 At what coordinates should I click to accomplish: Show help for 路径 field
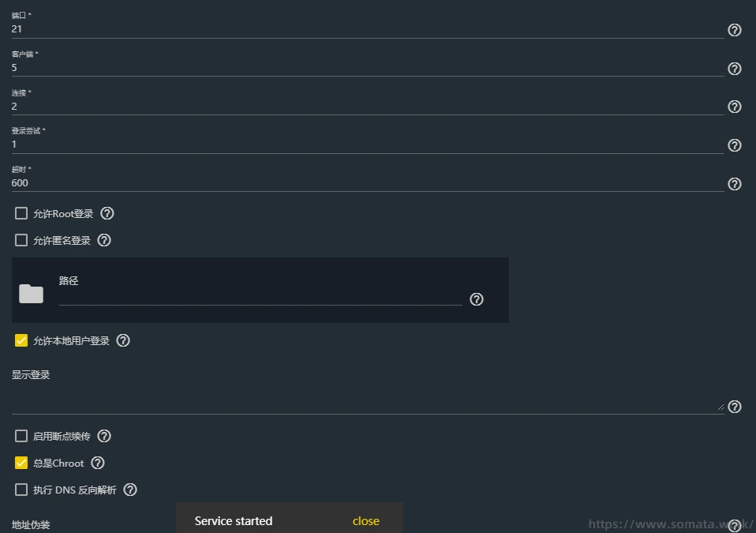476,299
